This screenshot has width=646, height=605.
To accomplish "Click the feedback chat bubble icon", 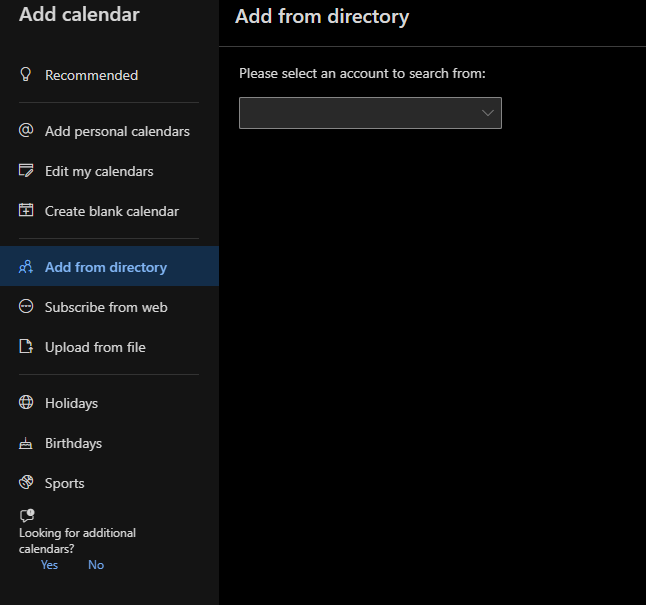I will coord(27,516).
